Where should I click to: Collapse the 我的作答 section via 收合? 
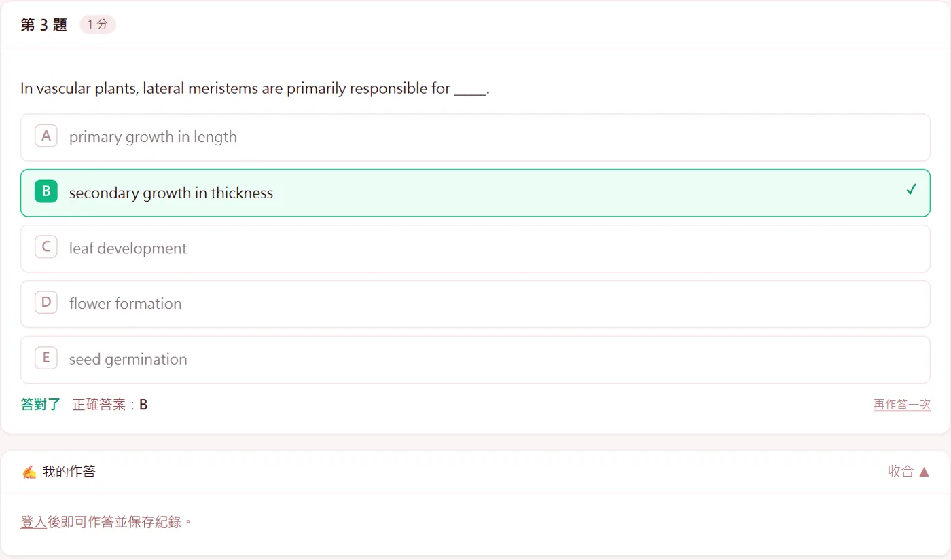909,471
